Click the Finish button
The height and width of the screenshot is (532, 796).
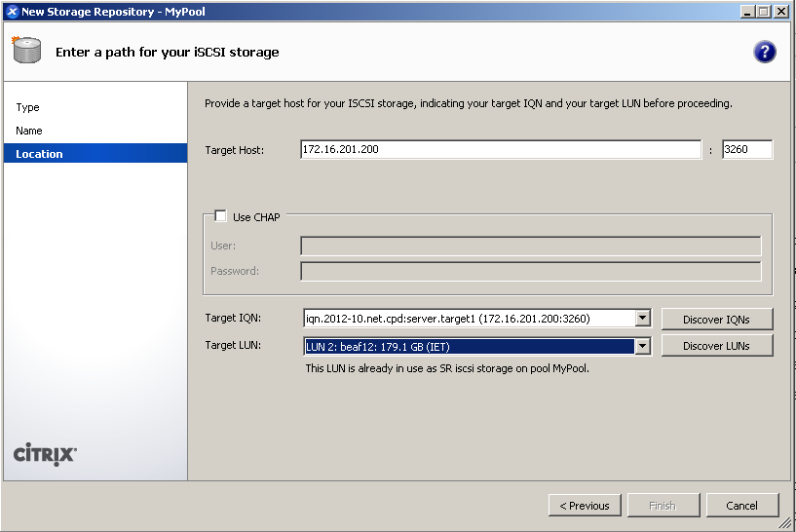(663, 506)
